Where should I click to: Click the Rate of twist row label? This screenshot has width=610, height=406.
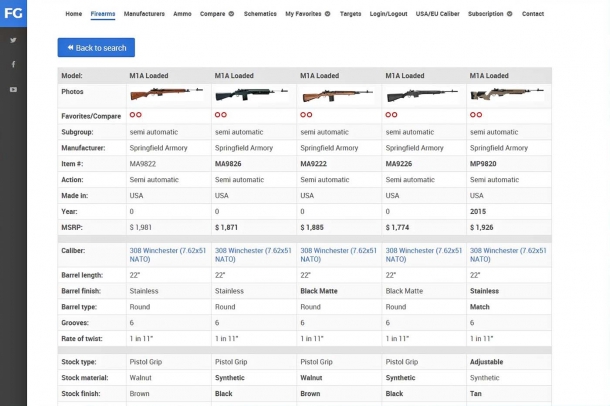coord(82,339)
